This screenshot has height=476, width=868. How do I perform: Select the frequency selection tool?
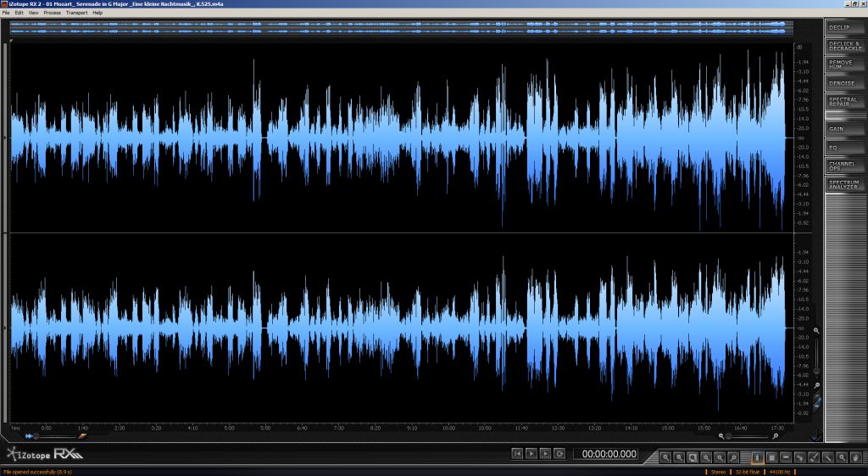click(786, 457)
